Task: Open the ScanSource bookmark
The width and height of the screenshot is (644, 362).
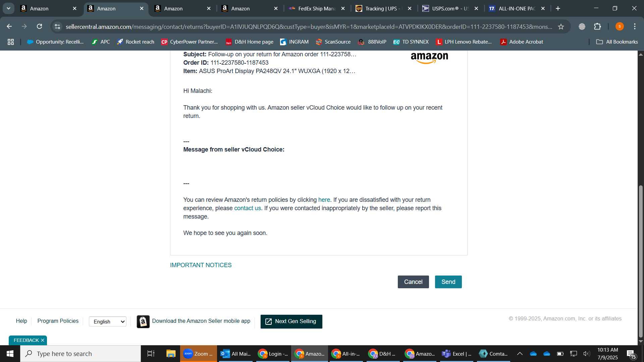Action: tap(333, 42)
